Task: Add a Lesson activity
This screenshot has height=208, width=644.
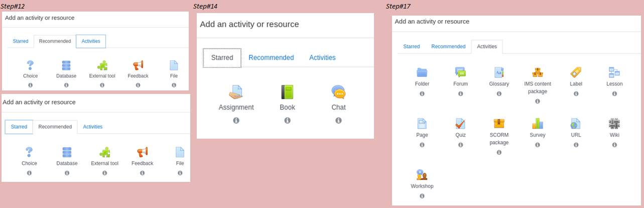Action: [x=614, y=72]
